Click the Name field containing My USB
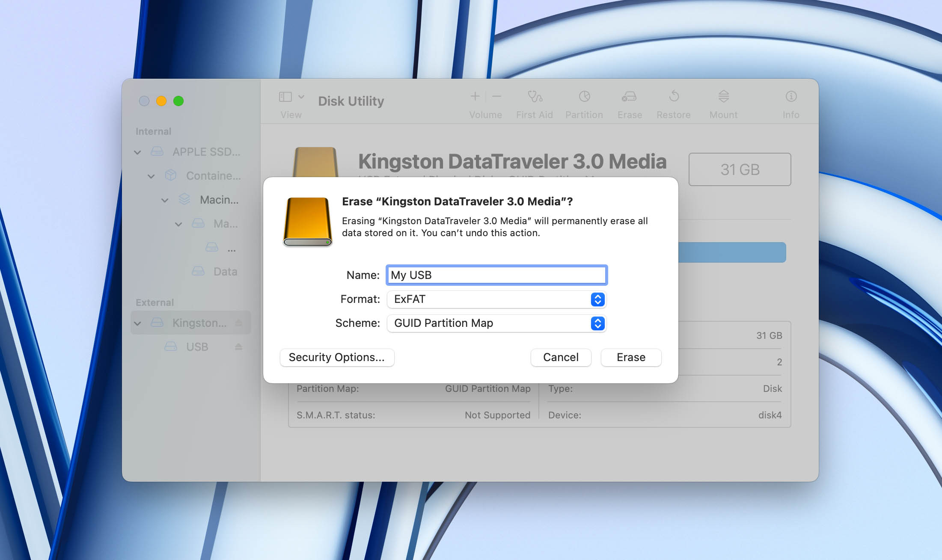This screenshot has height=560, width=942. (x=496, y=275)
